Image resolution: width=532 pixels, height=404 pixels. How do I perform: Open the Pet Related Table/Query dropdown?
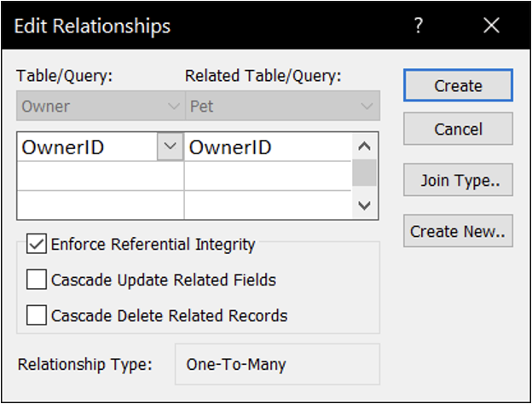pyautogui.click(x=281, y=107)
